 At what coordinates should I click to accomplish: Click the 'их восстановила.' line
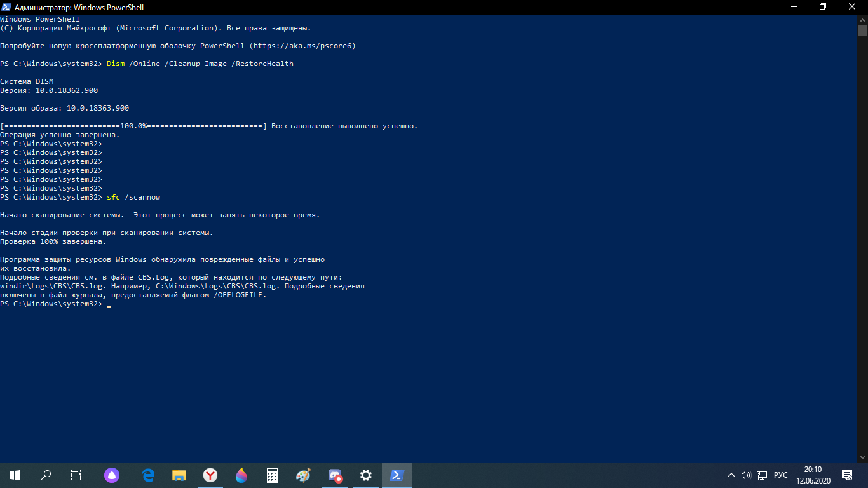[x=36, y=269]
